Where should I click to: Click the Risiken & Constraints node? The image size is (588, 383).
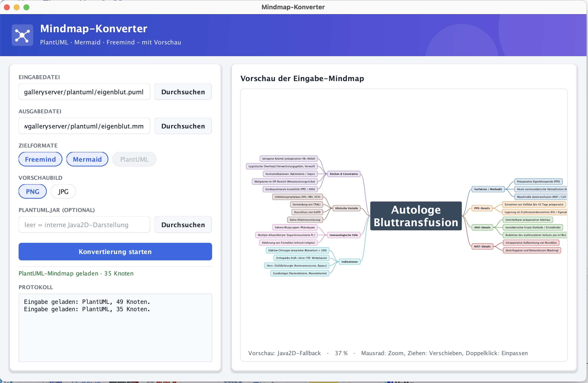344,174
